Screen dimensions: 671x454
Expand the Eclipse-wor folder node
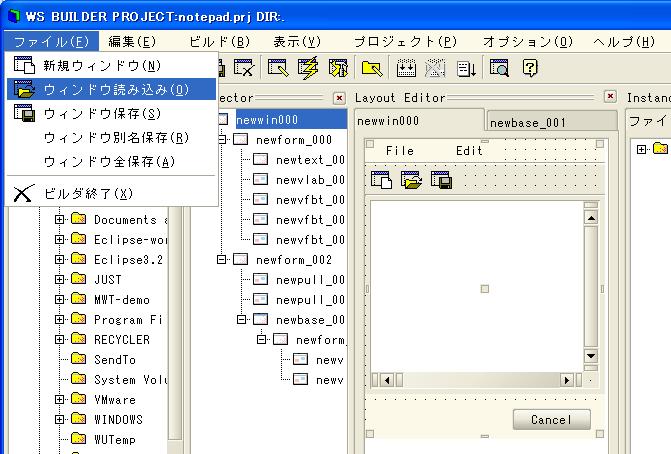click(59, 239)
